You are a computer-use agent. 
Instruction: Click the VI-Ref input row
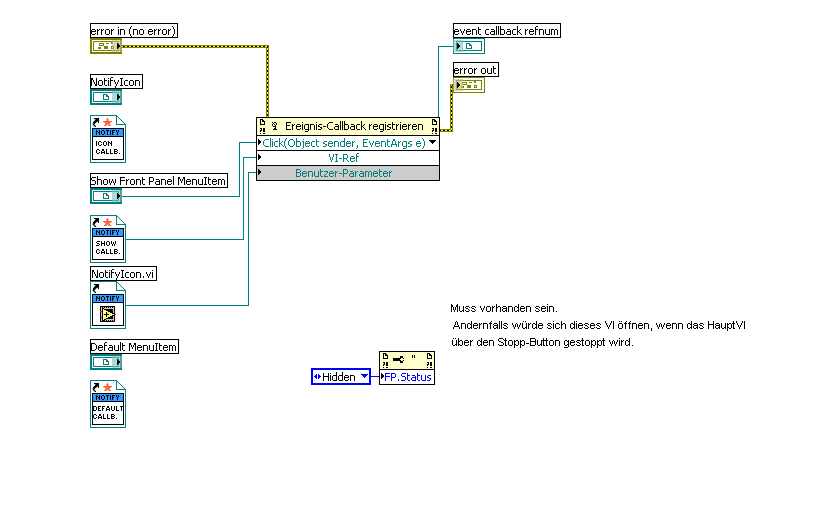point(348,158)
